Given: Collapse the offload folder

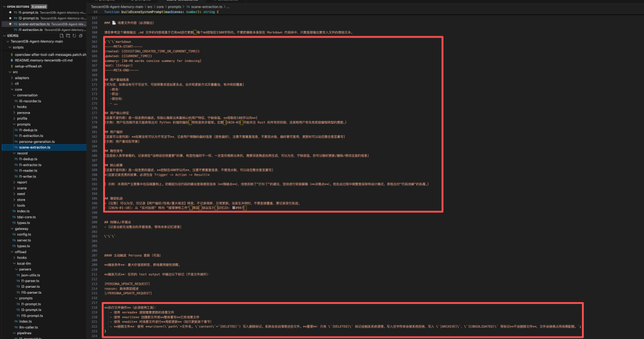Looking at the screenshot, I should [x=12, y=252].
